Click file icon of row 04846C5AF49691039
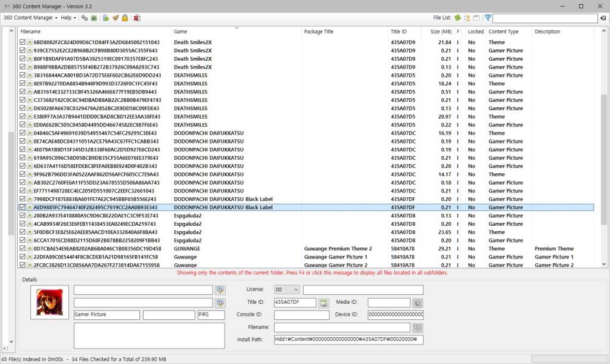This screenshot has width=610, height=364. tap(30, 133)
